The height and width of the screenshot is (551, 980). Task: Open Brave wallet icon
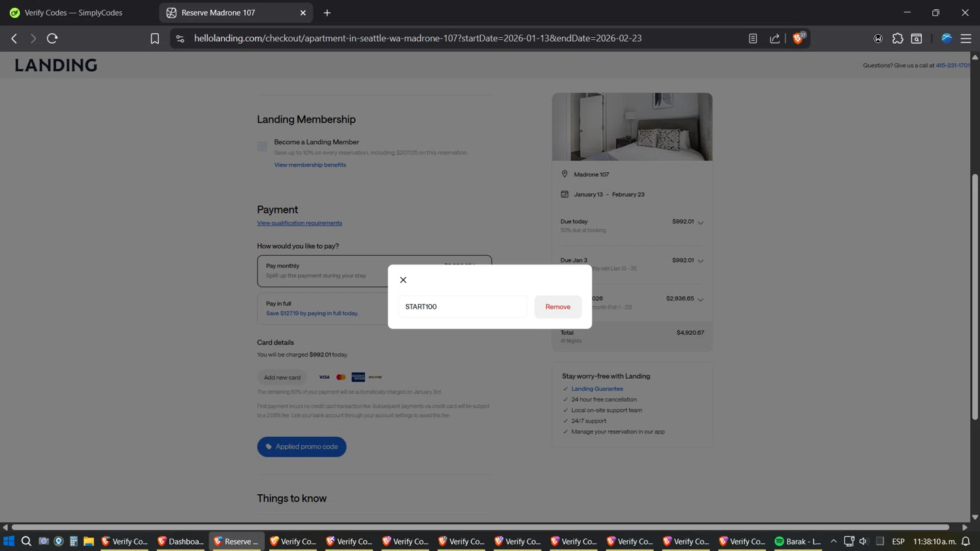(x=878, y=39)
